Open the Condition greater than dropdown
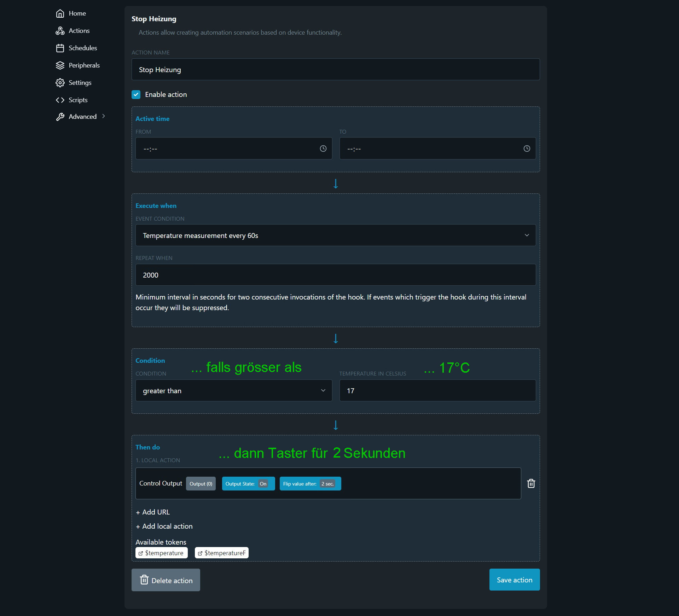Viewport: 679px width, 616px height. [x=234, y=390]
